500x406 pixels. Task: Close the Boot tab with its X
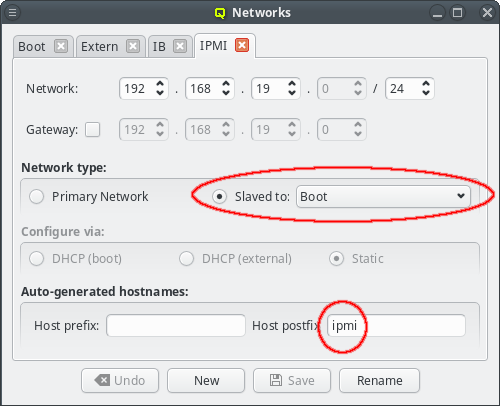61,46
